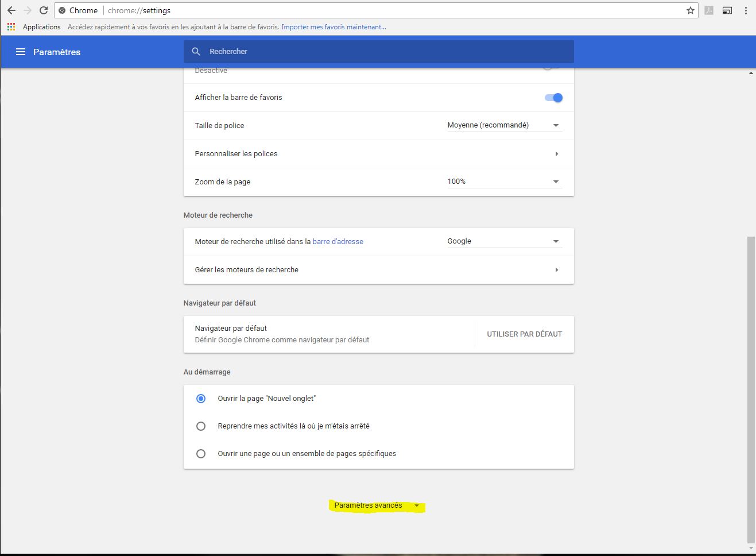Viewport: 756px width, 556px height.
Task: Open Gérer les moteurs de recherche
Action: coord(378,270)
